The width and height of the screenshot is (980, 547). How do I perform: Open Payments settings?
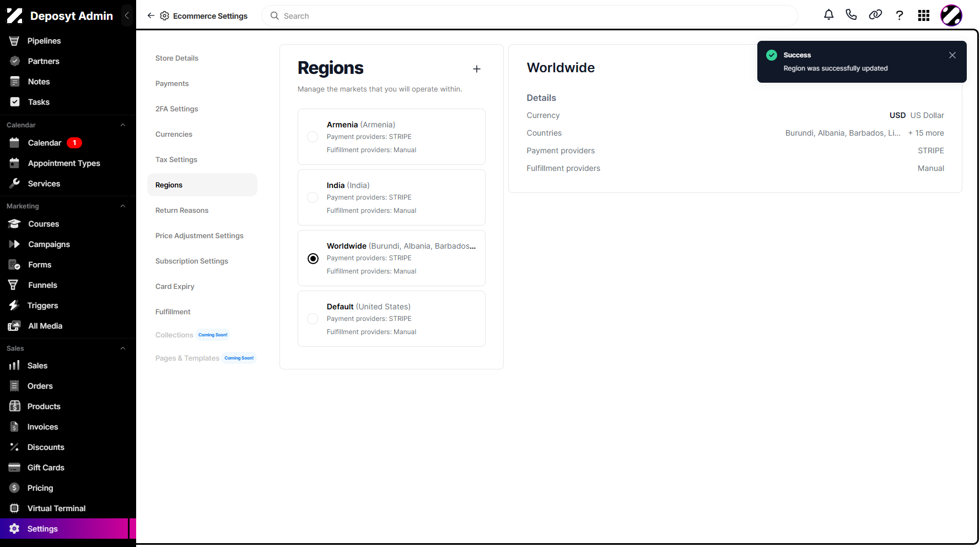coord(172,83)
